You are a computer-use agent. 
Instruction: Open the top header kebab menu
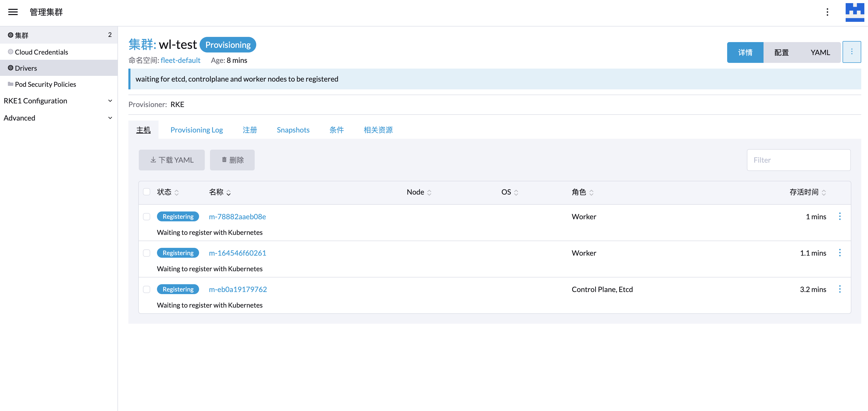(x=827, y=12)
